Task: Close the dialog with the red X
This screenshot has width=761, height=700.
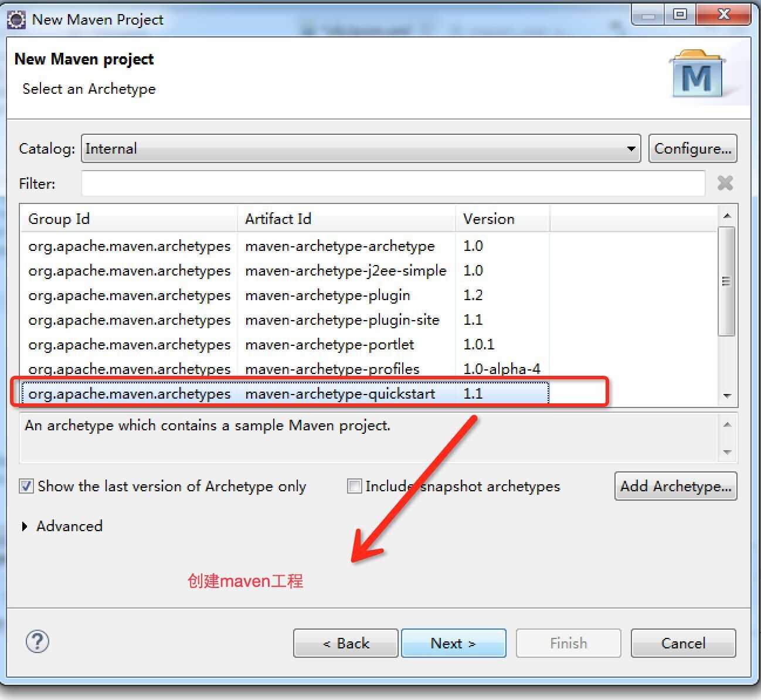Action: coord(724,15)
